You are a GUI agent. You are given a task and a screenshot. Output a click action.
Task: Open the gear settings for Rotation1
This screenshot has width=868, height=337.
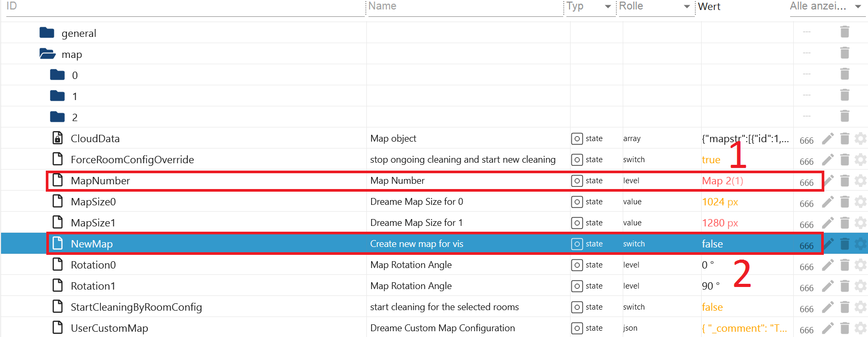pyautogui.click(x=861, y=286)
